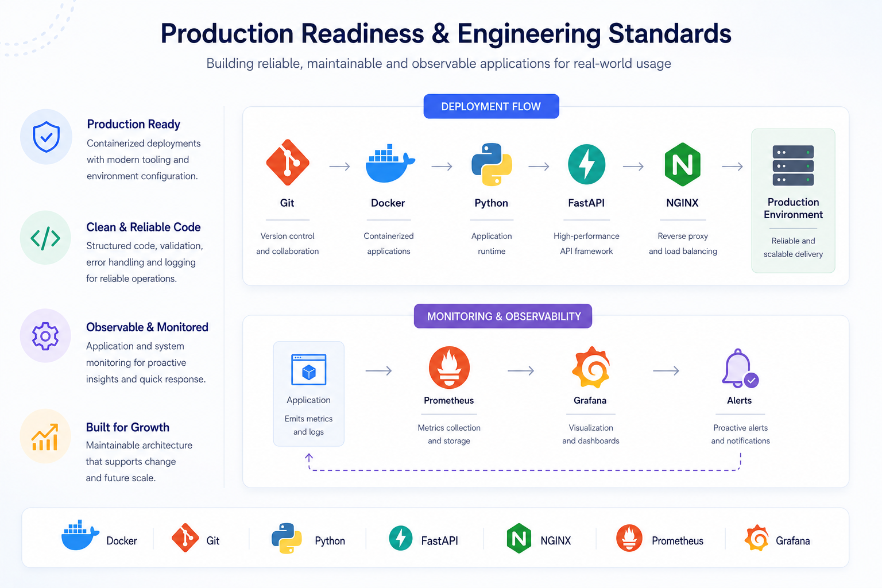Select the growth chart icon beside Built for Growth
Viewport: 882px width, 588px height.
45,437
